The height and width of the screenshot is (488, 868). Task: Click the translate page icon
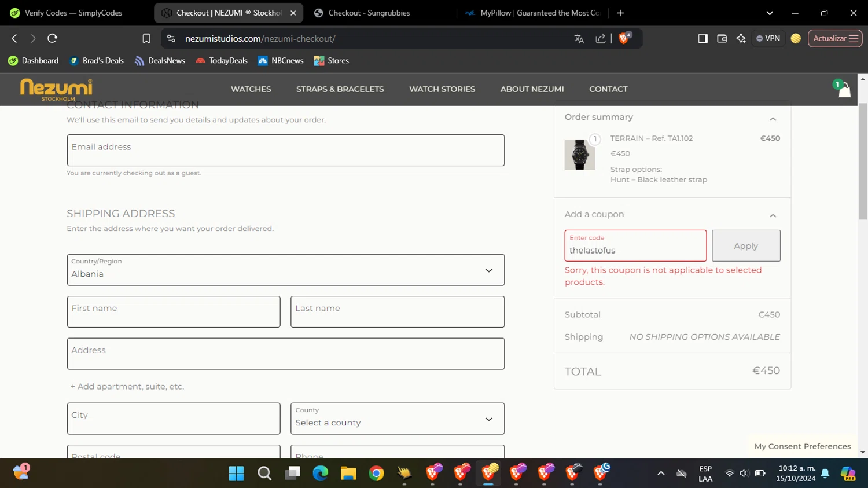(x=579, y=39)
